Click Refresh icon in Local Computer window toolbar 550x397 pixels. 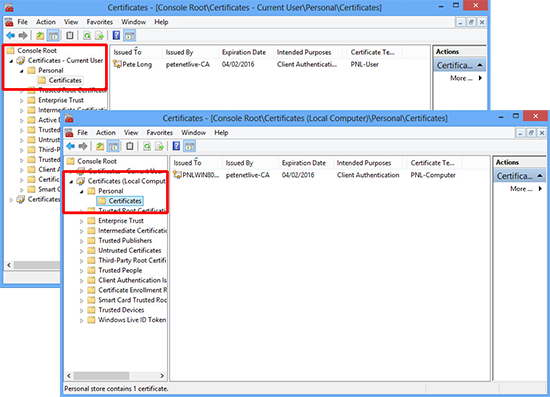(x=147, y=146)
